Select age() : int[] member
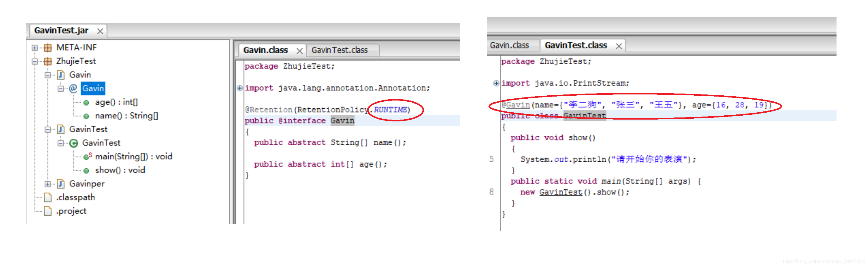 [116, 102]
